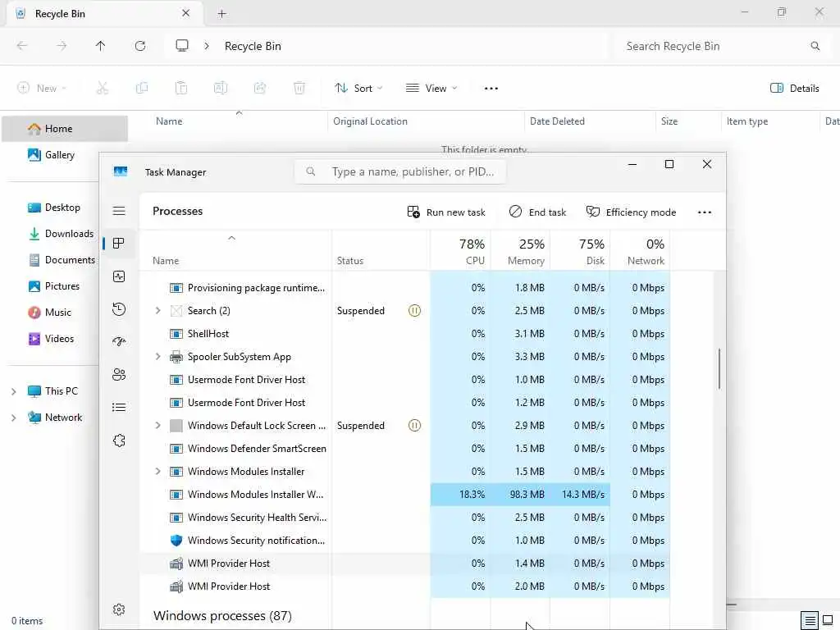Switch Explorer to details list view icon
This screenshot has width=840, height=630.
[810, 621]
